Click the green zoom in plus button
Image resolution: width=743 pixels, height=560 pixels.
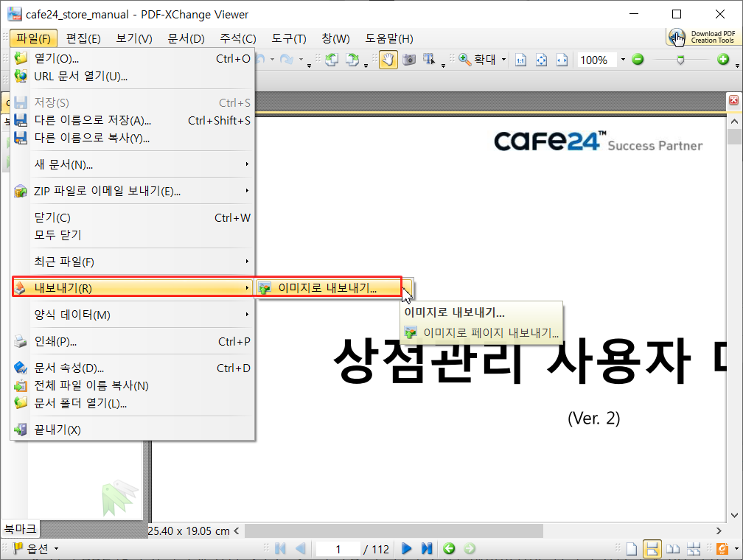(x=722, y=59)
